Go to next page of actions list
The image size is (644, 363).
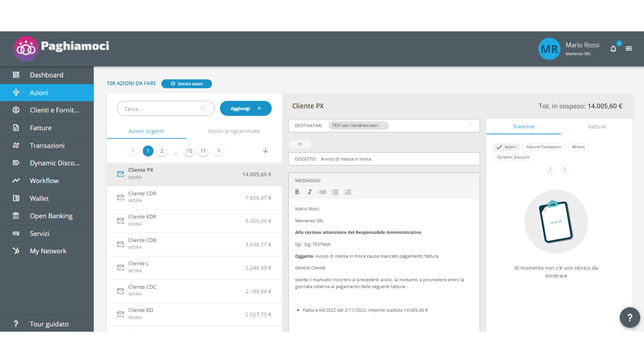[219, 150]
